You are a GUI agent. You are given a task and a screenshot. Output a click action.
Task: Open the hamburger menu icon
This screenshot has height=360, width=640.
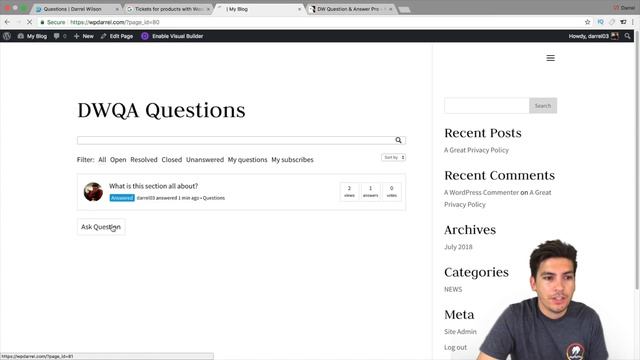coord(550,58)
